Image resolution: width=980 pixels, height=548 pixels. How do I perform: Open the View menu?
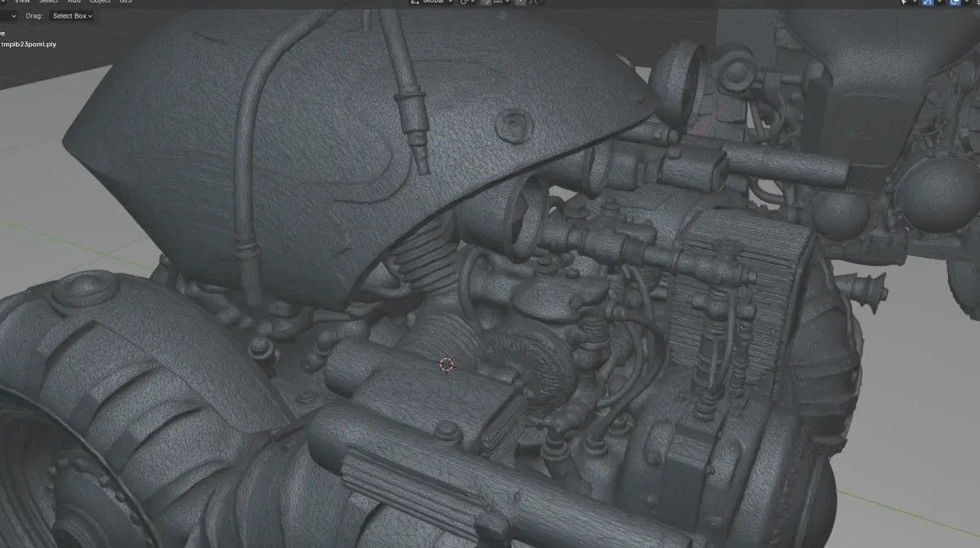[x=22, y=2]
